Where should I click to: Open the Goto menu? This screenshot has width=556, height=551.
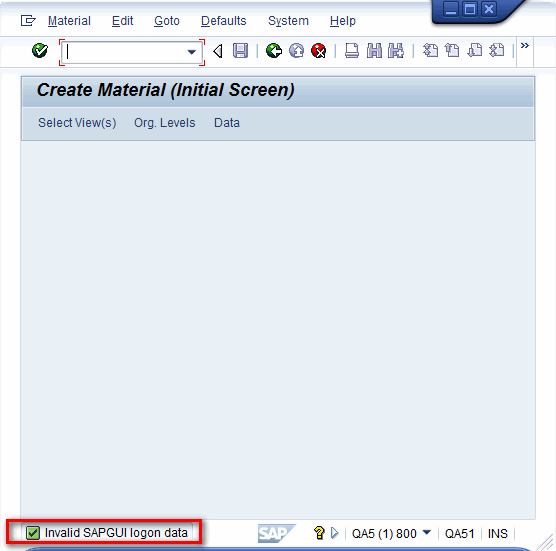coord(167,21)
